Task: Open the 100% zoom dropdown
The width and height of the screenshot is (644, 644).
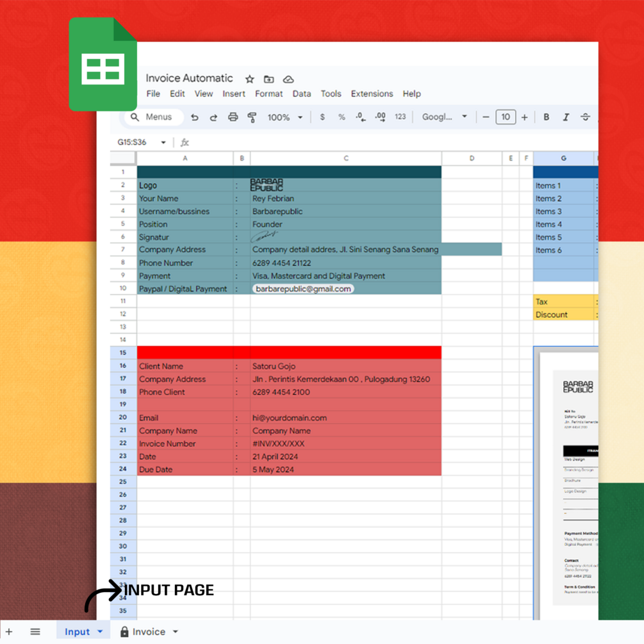Action: (x=285, y=117)
